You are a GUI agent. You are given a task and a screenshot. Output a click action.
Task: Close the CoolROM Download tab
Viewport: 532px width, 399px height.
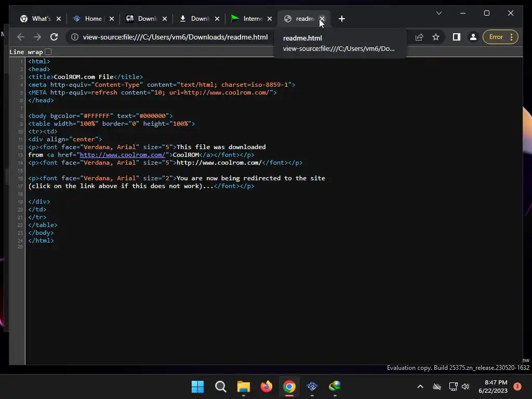165,19
